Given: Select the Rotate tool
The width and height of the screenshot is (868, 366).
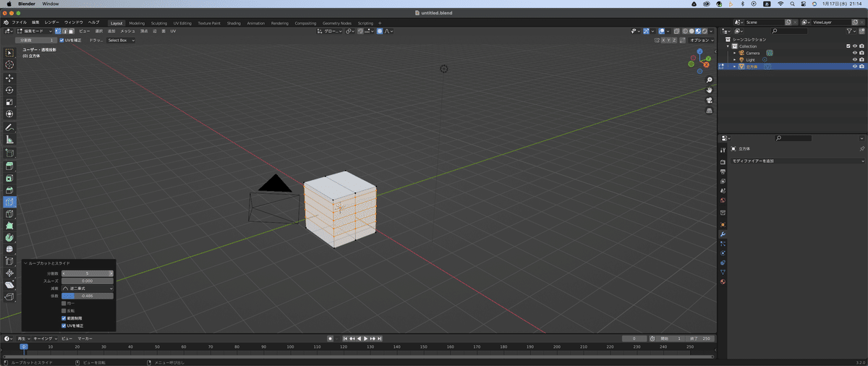Looking at the screenshot, I should coord(9,90).
